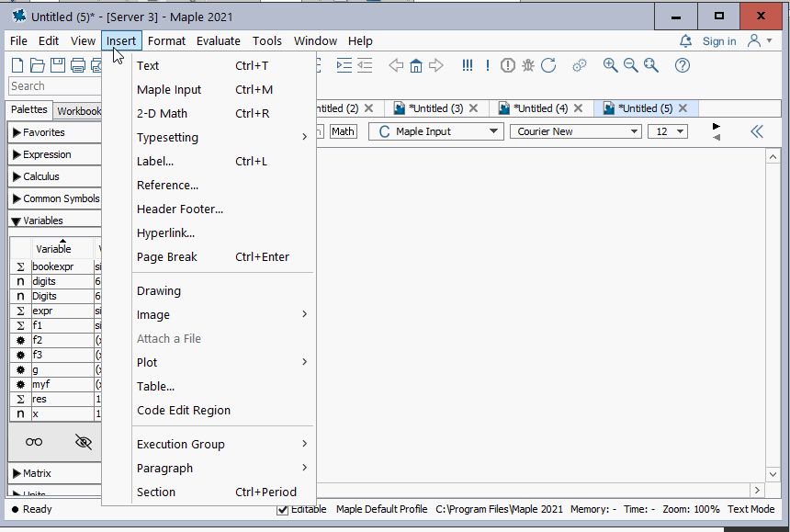The image size is (790, 532).
Task: Show variables with glasses icon
Action: (34, 442)
